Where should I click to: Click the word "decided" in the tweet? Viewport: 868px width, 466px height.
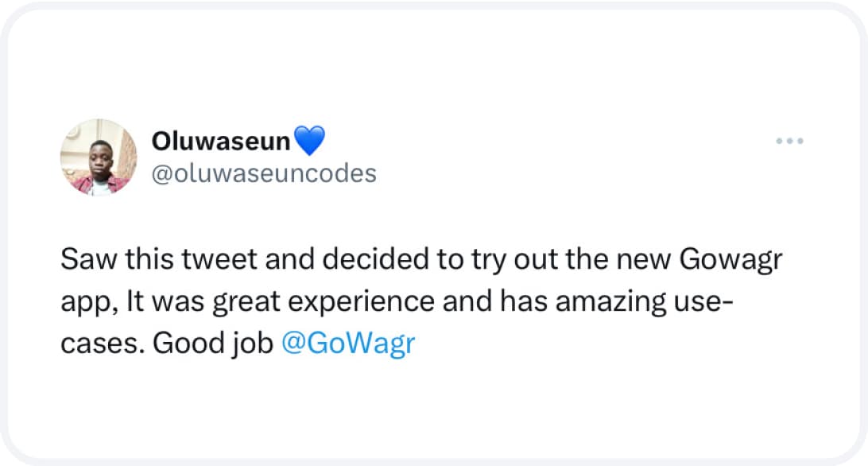[375, 258]
